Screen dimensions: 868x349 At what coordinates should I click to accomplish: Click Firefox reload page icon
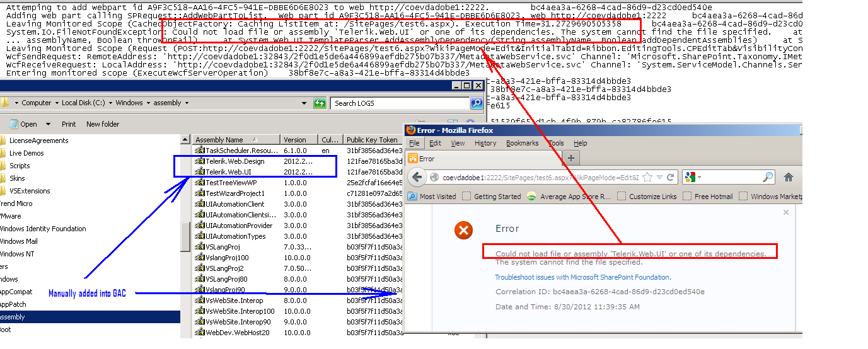(671, 178)
